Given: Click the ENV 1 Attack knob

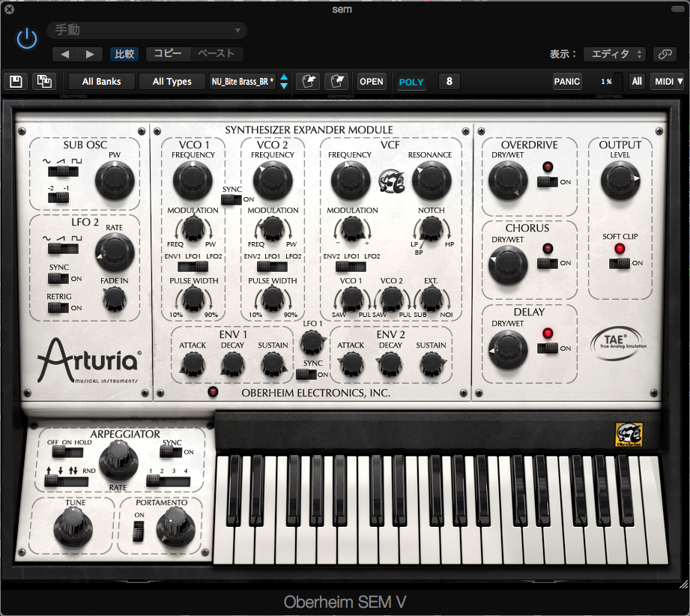Looking at the screenshot, I should (193, 365).
